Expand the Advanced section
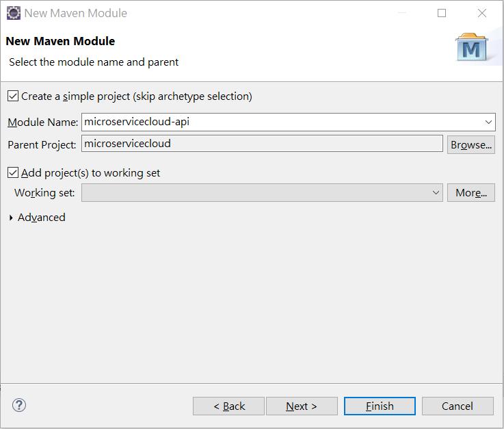This screenshot has height=429, width=504. pos(11,218)
